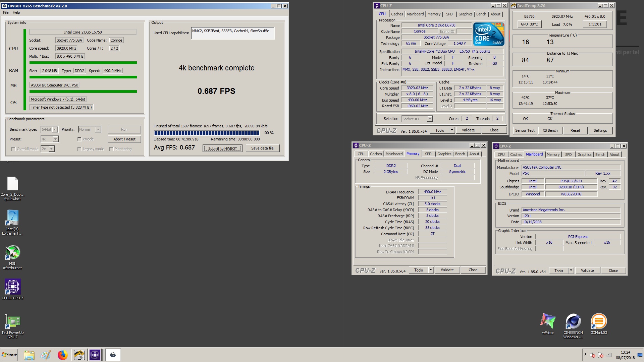The width and height of the screenshot is (644, 362).
Task: Switch to Bench tab in CPU-Z Mainboard window
Action: 600,155
